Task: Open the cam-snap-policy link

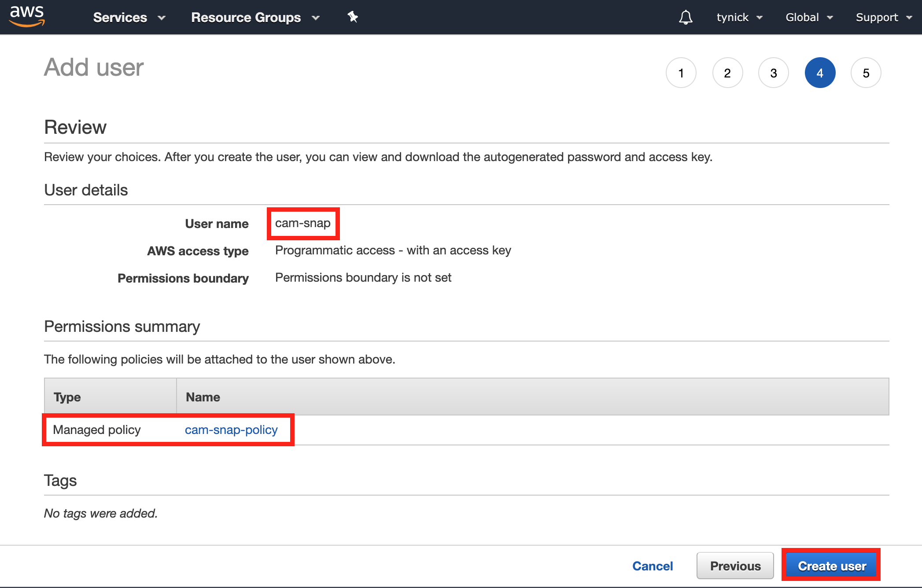Action: tap(231, 429)
